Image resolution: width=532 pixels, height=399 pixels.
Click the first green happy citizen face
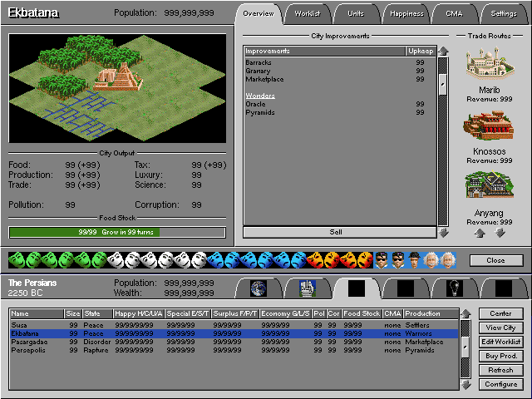tap(16, 260)
